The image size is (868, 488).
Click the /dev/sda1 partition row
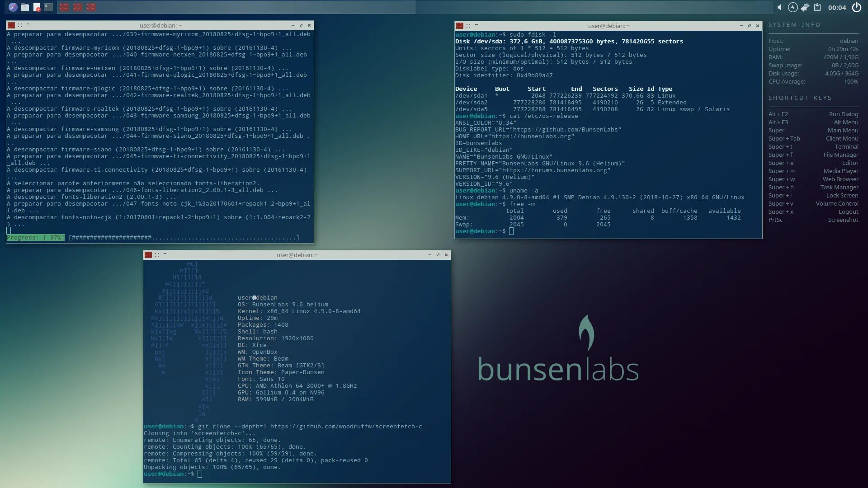tap(566, 96)
